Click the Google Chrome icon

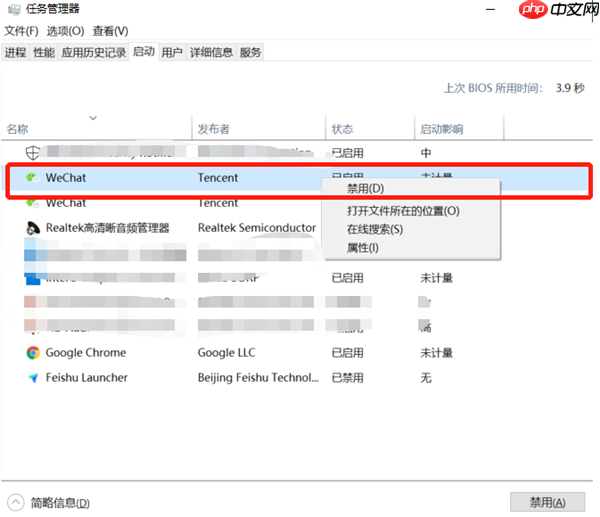[33, 353]
